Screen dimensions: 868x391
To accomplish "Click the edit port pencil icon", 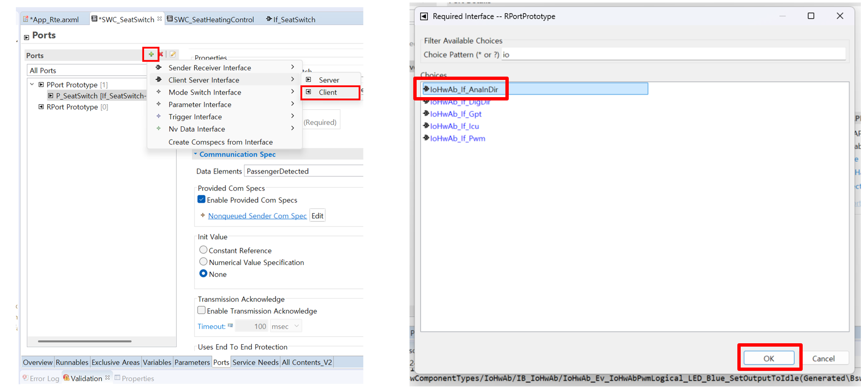I will tap(173, 54).
